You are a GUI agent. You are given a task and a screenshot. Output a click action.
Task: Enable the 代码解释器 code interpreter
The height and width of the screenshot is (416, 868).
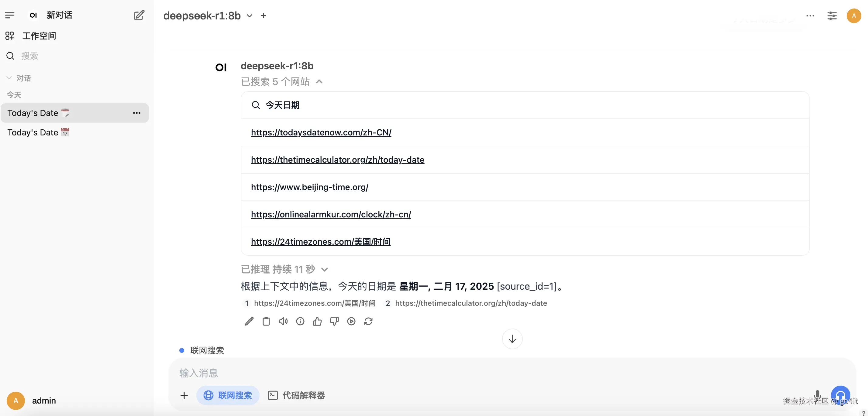click(296, 395)
